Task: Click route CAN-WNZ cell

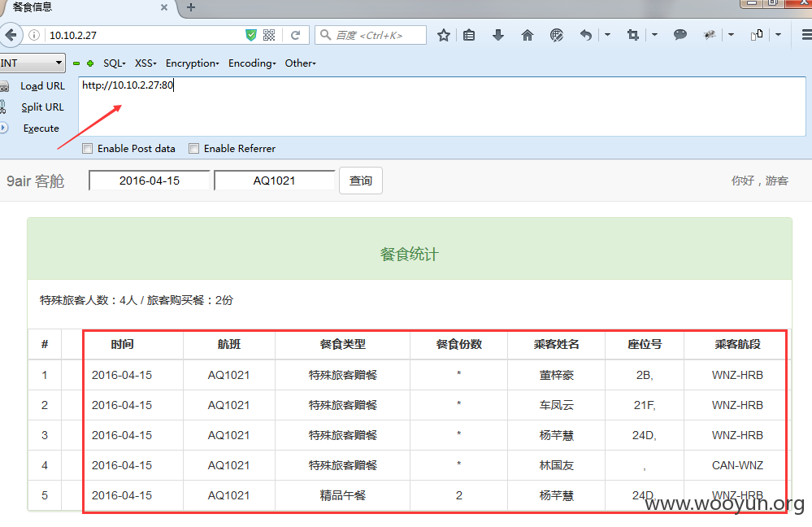Action: click(737, 465)
